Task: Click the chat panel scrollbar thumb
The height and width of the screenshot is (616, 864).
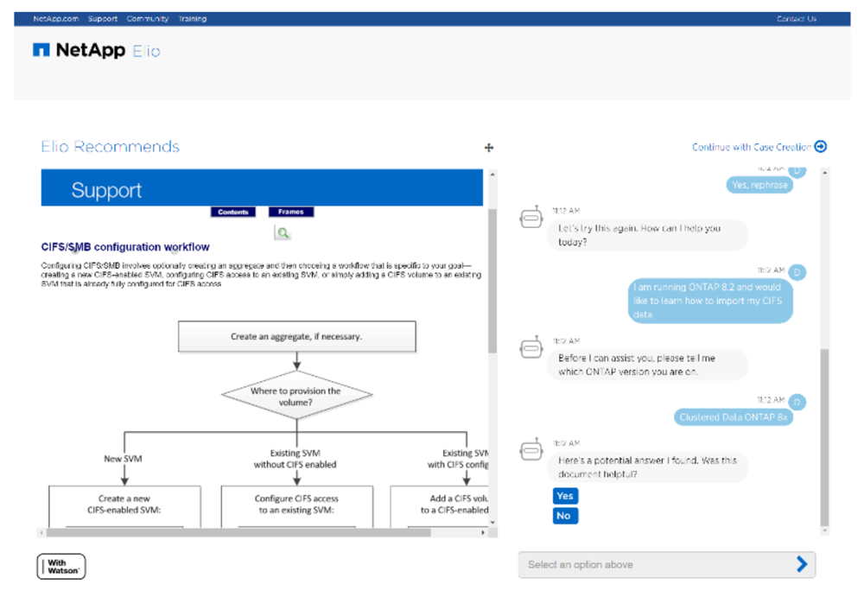Action: (824, 436)
